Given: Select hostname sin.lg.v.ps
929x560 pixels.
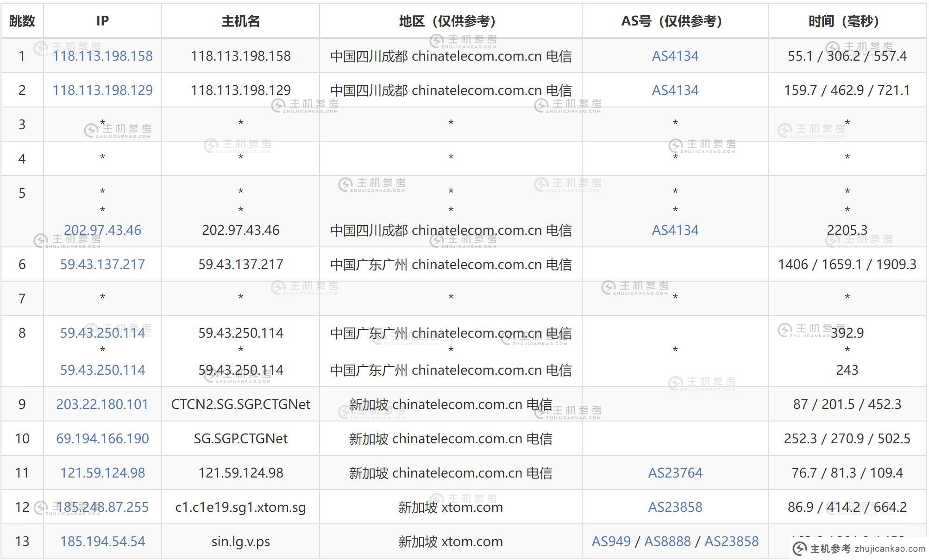Looking at the screenshot, I should 240,541.
